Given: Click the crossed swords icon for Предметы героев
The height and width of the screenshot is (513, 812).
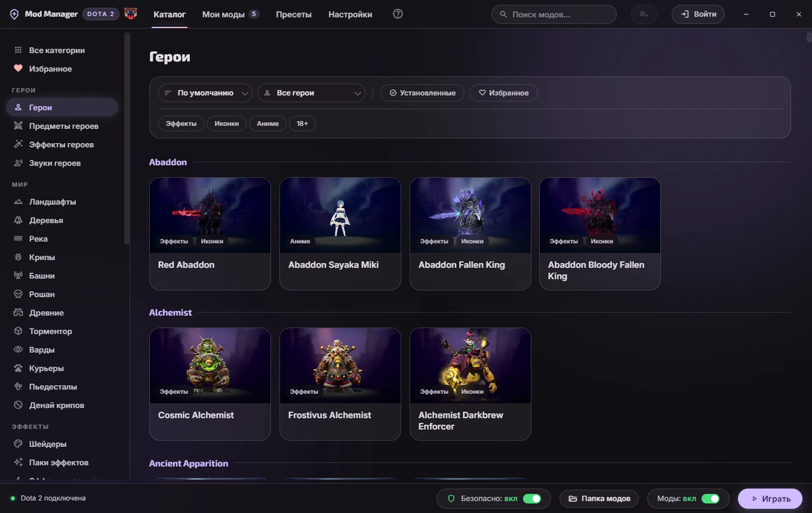Looking at the screenshot, I should (x=18, y=126).
